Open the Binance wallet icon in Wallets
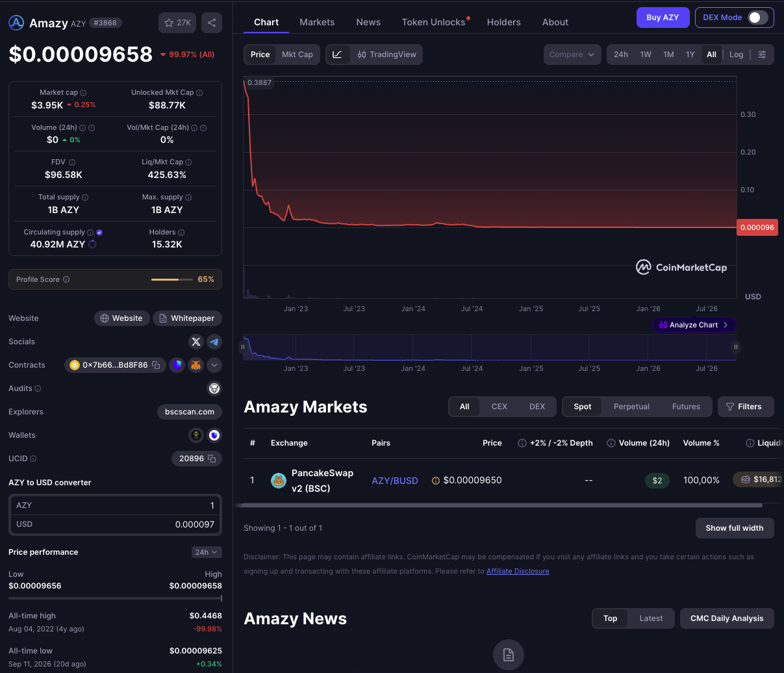Viewport: 784px width, 673px height. point(196,435)
